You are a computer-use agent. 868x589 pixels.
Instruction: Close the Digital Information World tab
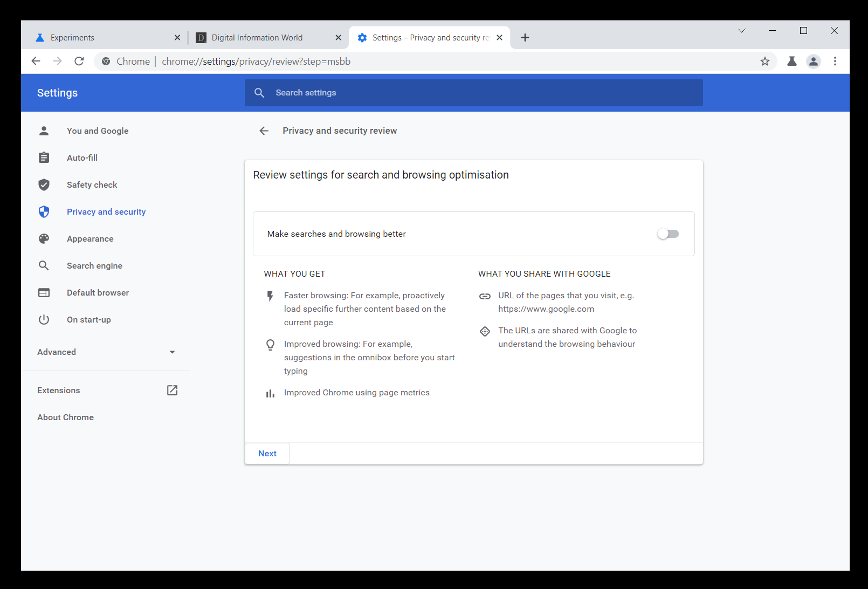pos(338,38)
